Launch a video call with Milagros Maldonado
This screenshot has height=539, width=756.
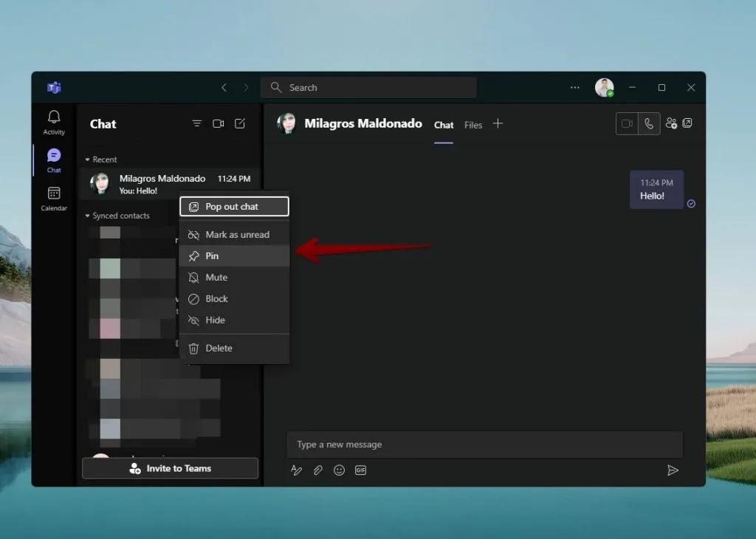tap(625, 123)
